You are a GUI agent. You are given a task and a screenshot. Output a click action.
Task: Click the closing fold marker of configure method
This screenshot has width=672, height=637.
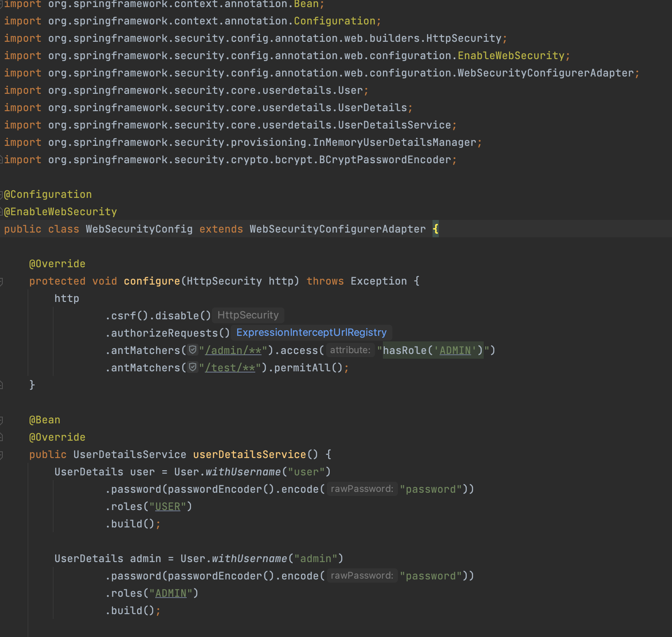pos(2,385)
